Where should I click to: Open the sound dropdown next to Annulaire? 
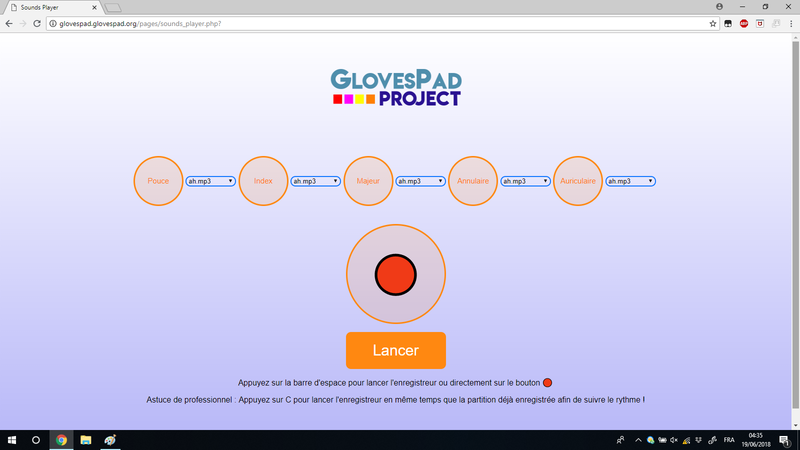525,181
